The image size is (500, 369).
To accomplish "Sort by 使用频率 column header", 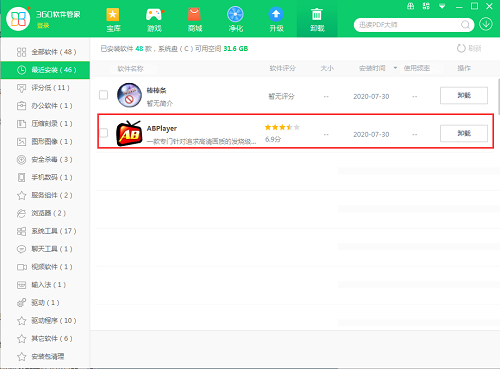I will pos(417,68).
